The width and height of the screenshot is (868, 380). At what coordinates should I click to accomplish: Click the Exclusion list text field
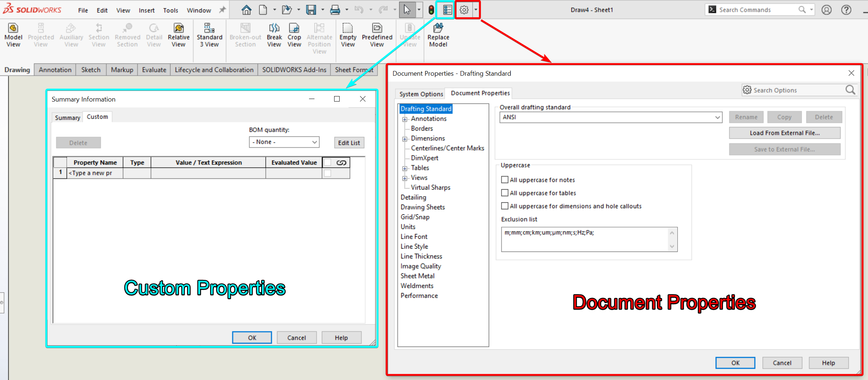click(585, 239)
